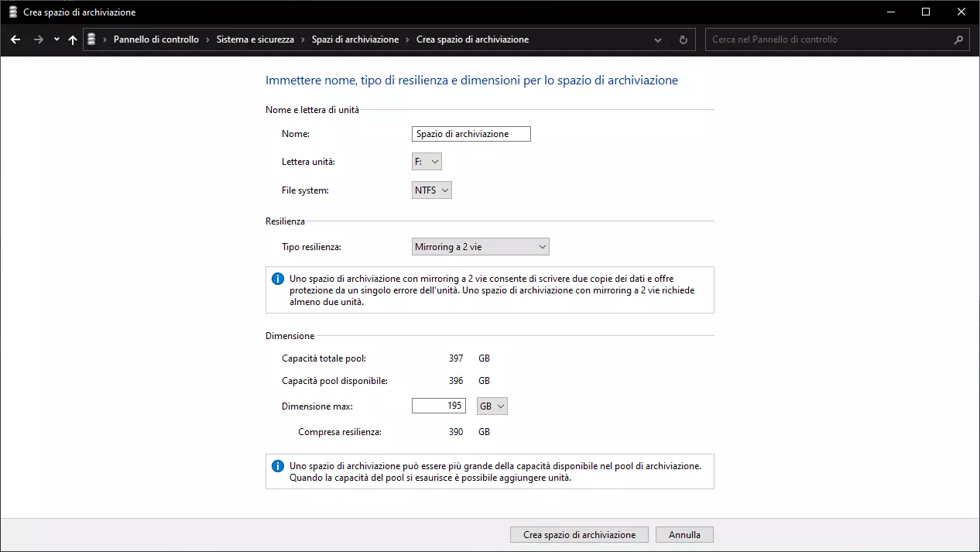The width and height of the screenshot is (980, 552).
Task: Click 'Crea spazio di archiviazione' button
Action: (x=579, y=535)
